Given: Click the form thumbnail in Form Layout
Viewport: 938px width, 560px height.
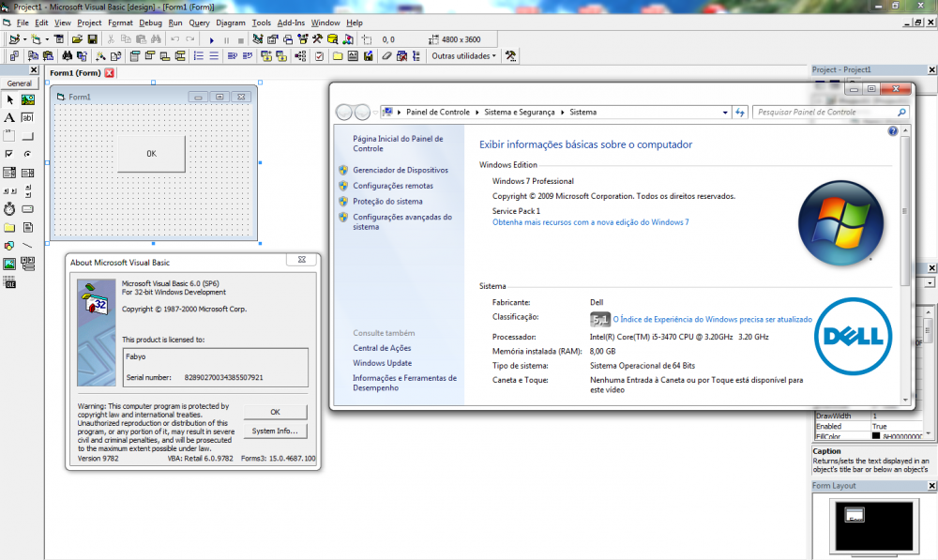Looking at the screenshot, I should pyautogui.click(x=855, y=513).
